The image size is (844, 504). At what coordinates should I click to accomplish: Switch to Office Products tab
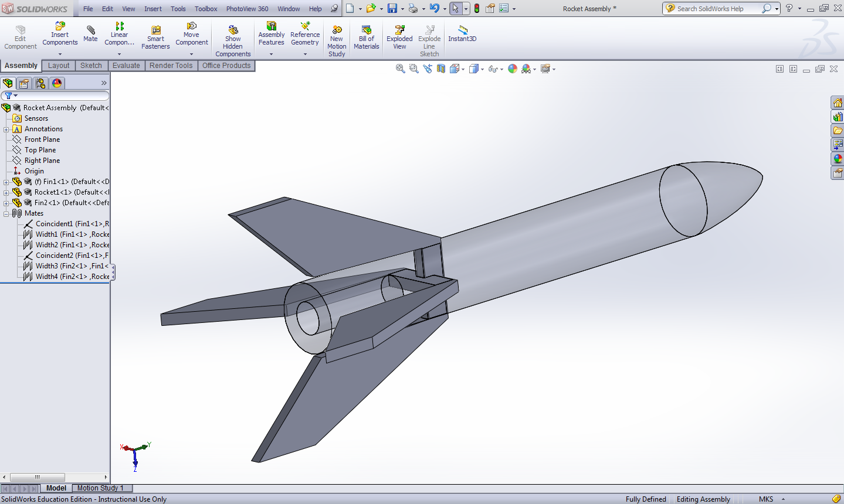[x=226, y=66]
